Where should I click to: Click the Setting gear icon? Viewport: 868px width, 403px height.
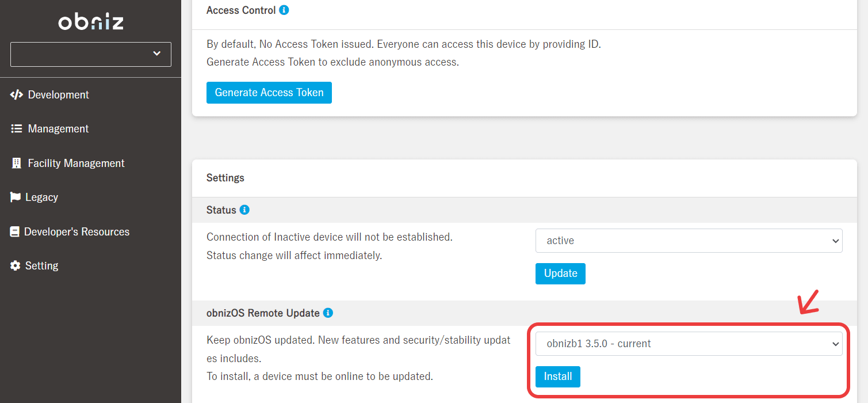16,266
